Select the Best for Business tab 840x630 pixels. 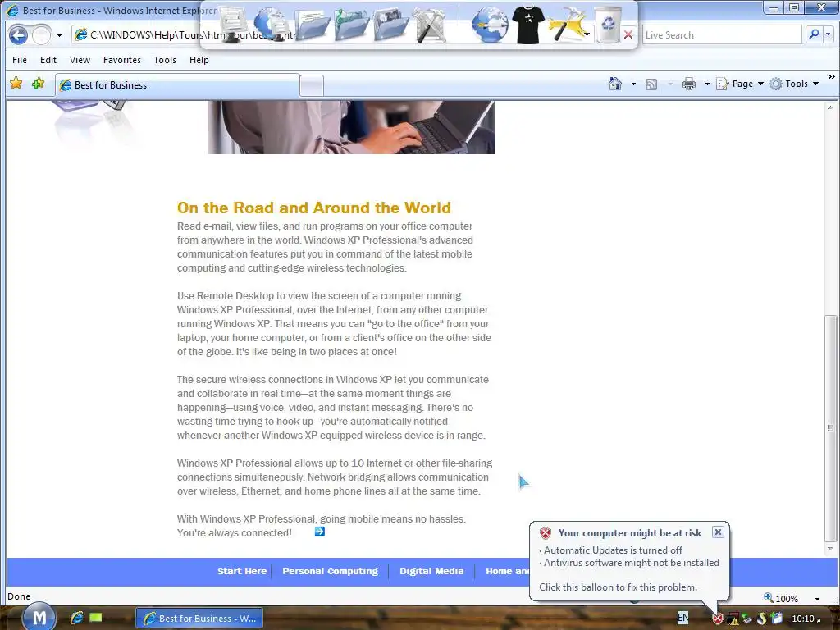click(177, 85)
